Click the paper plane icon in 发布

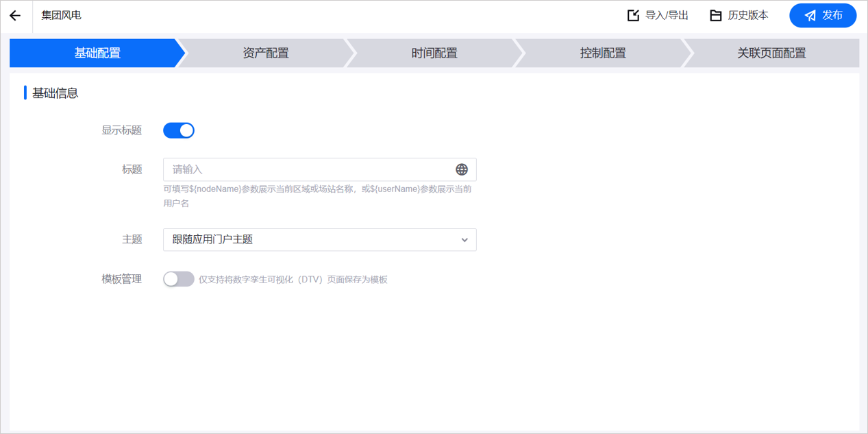810,16
